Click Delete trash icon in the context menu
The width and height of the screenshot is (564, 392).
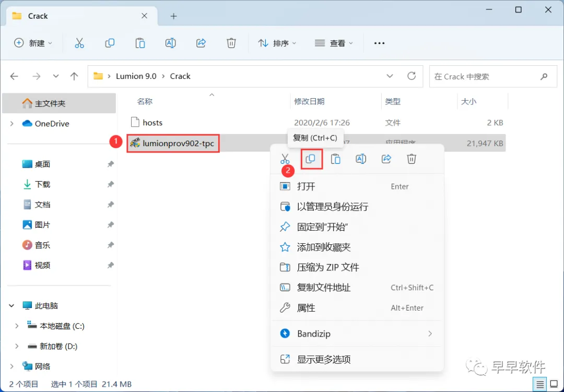pyautogui.click(x=412, y=159)
